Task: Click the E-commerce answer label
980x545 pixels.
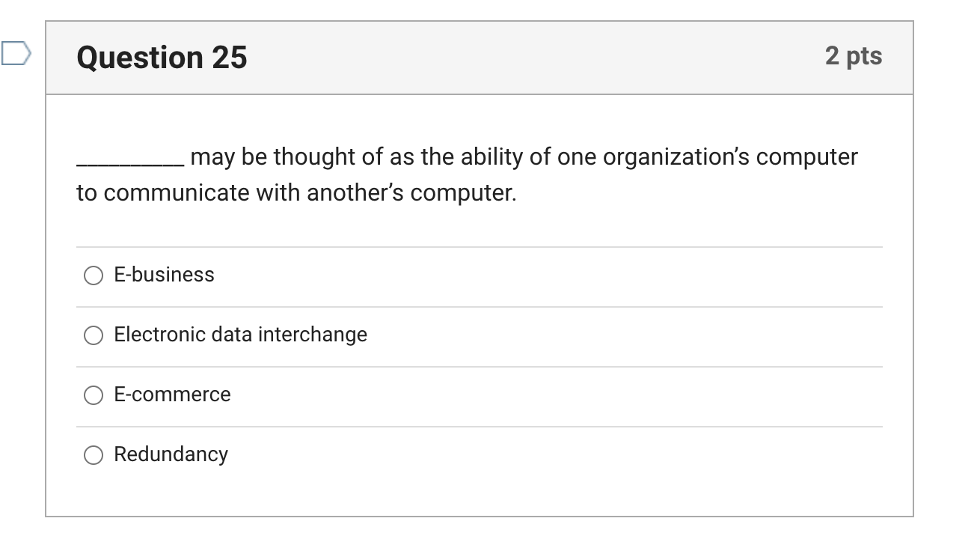Action: (x=171, y=395)
